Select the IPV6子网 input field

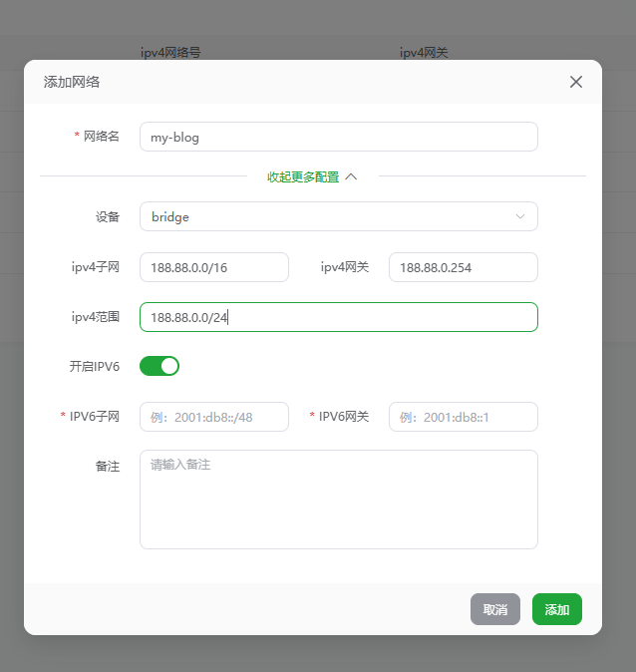(x=214, y=417)
